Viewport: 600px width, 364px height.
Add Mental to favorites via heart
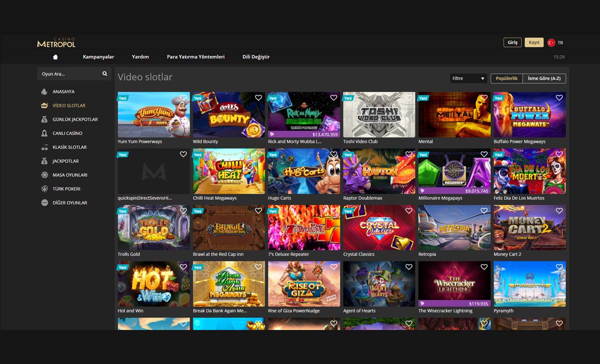coord(484,98)
